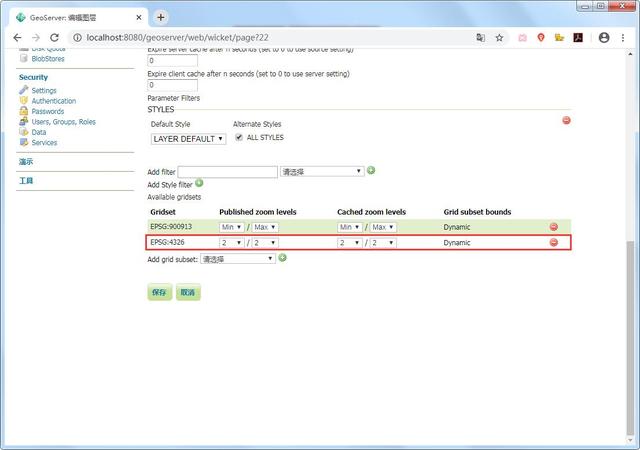
Task: Open EPSG:900913 published Max zoom dropdown
Action: (265, 227)
